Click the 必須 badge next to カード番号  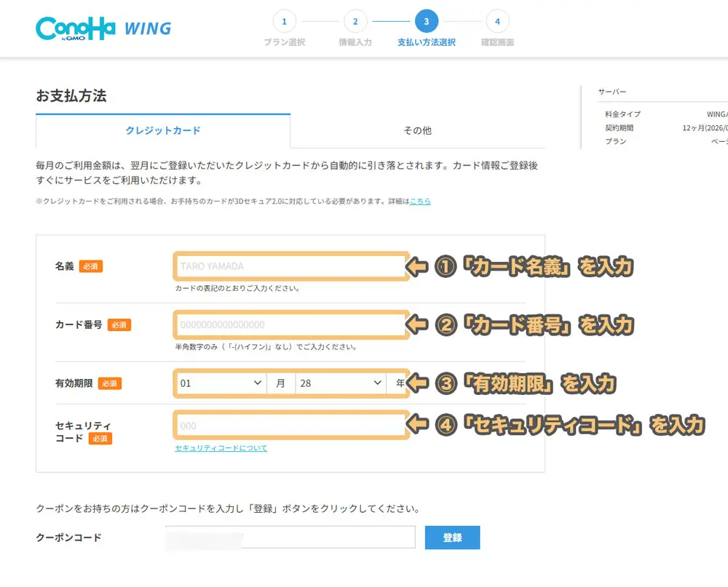coord(119,324)
